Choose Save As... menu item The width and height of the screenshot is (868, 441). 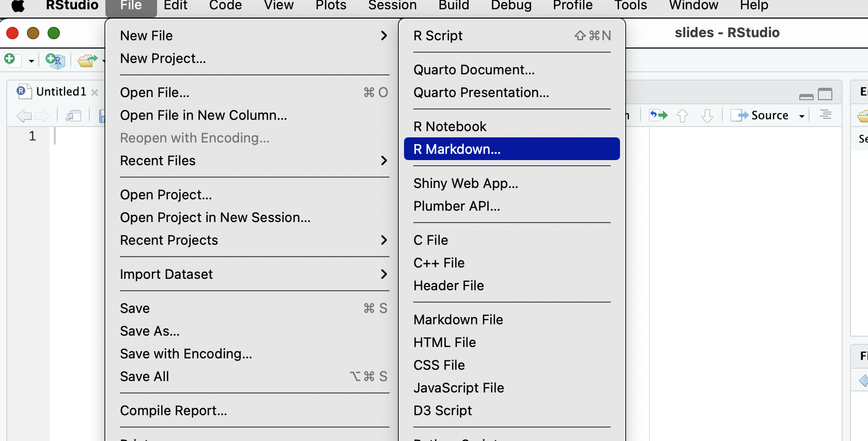[x=254, y=331]
